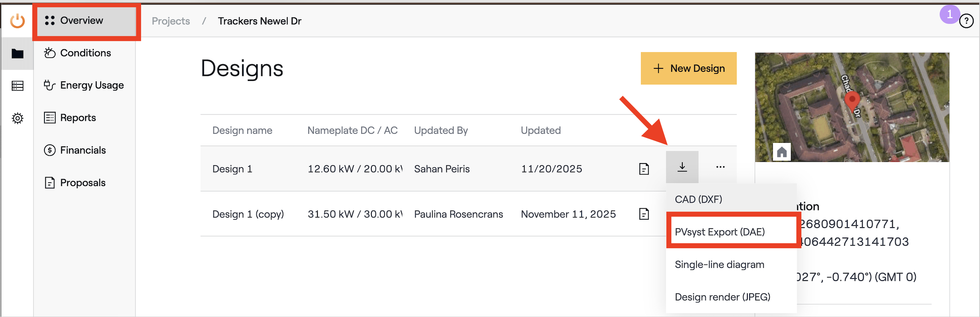Viewport: 980px width, 317px height.
Task: Open the document icon for Design 1 (copy)
Action: click(644, 214)
